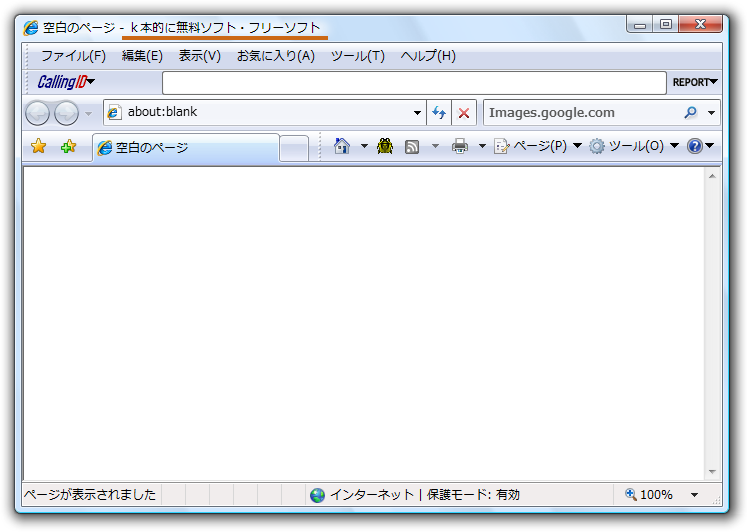Click the search magnifier icon

(x=690, y=113)
